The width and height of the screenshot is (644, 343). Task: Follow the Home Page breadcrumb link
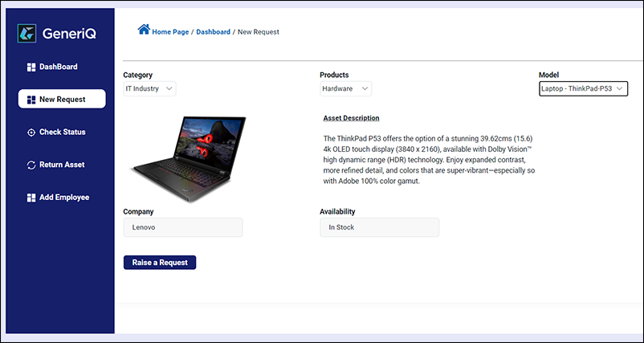(x=170, y=31)
